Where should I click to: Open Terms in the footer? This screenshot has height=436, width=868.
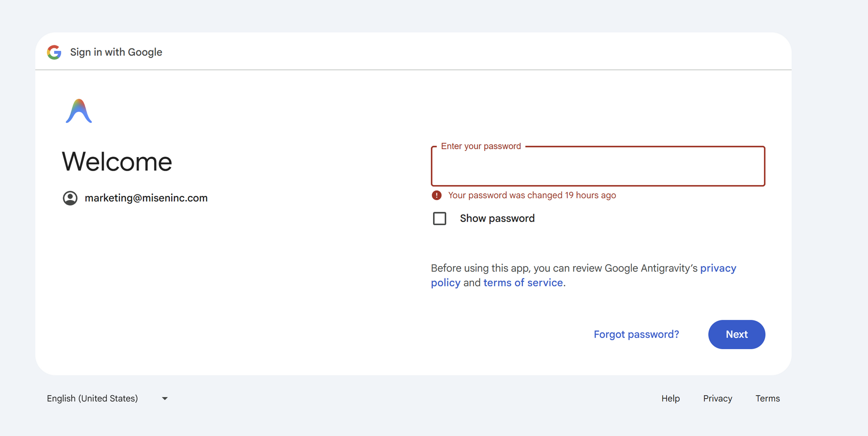pos(768,398)
